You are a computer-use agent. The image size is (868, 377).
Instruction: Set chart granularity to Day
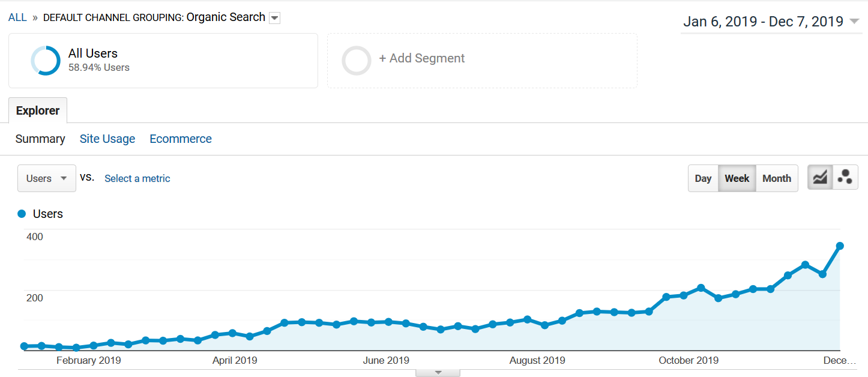coord(703,178)
